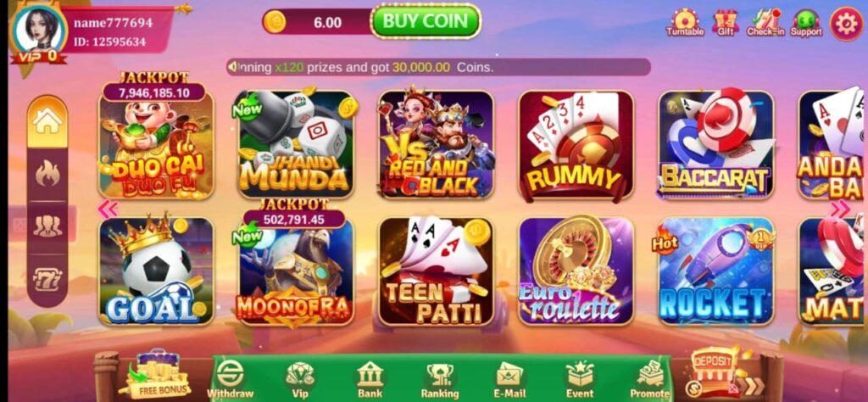868x402 pixels.
Task: Select the slots 777 sidebar icon
Action: 47,280
